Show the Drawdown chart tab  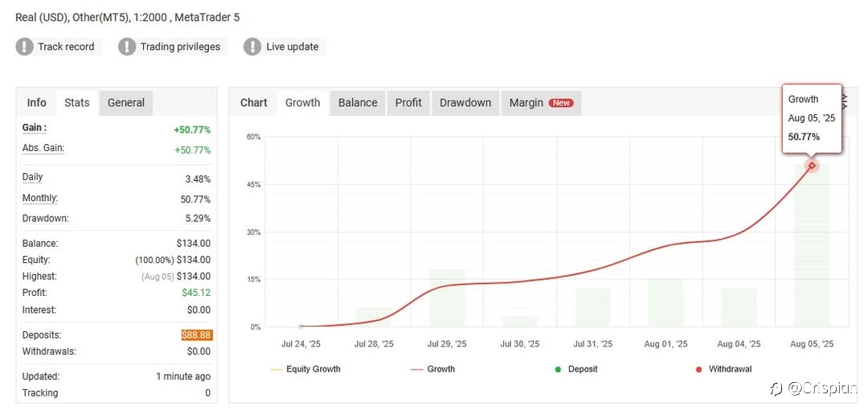pyautogui.click(x=465, y=103)
